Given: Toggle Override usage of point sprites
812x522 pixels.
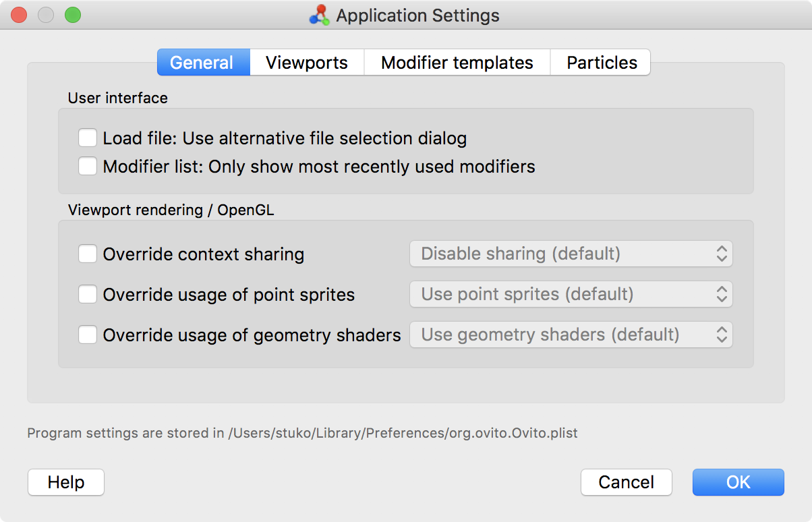Looking at the screenshot, I should pyautogui.click(x=88, y=295).
